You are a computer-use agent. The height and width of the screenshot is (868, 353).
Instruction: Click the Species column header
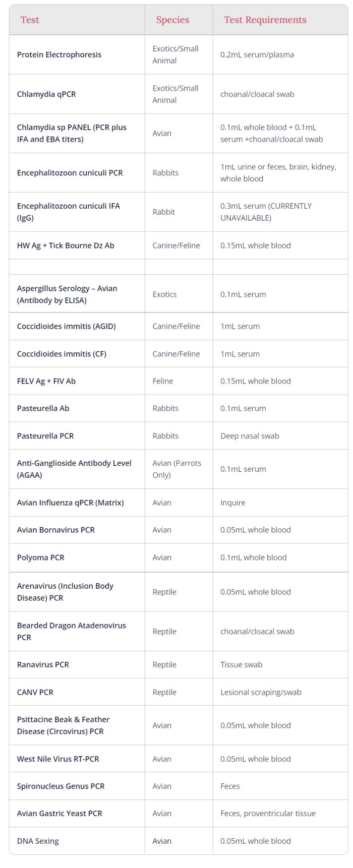pyautogui.click(x=172, y=20)
